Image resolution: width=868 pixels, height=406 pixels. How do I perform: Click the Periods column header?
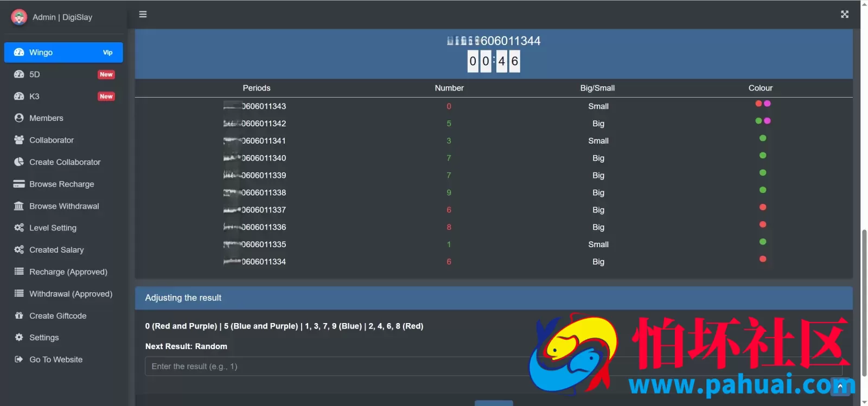[257, 88]
